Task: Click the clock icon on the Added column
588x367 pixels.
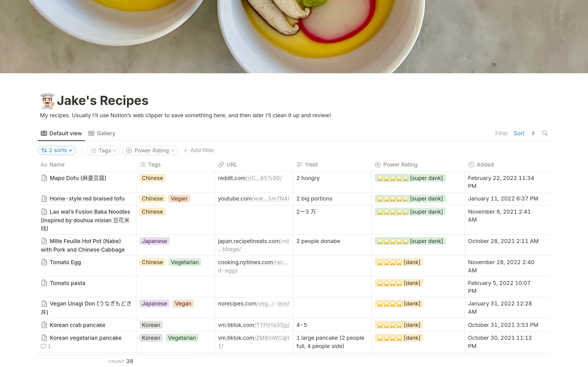Action: point(471,164)
